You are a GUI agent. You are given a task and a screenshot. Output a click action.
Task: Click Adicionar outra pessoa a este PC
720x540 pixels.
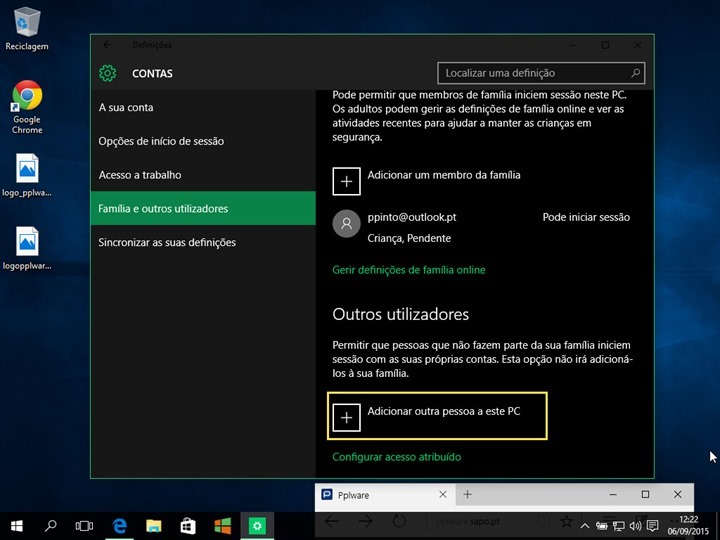click(437, 416)
